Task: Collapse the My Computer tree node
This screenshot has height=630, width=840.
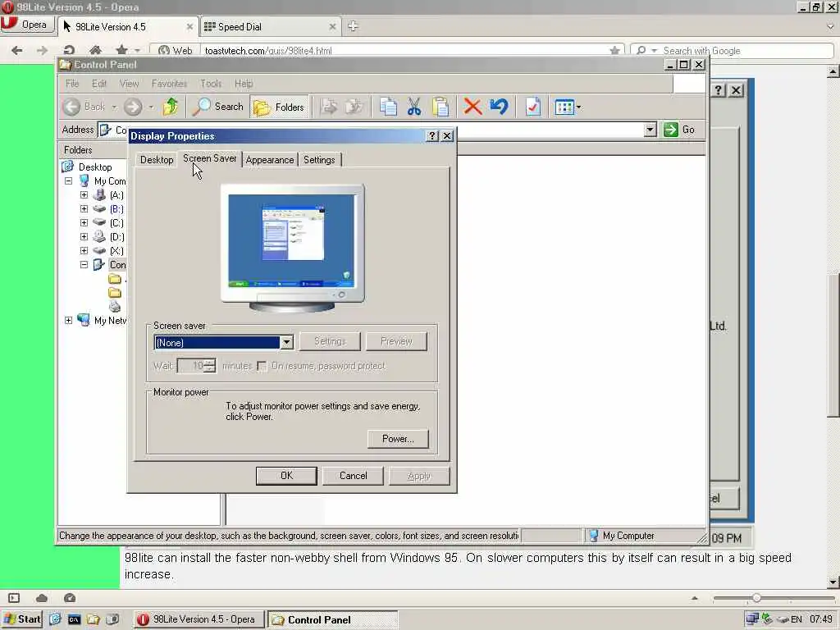Action: pyautogui.click(x=69, y=181)
